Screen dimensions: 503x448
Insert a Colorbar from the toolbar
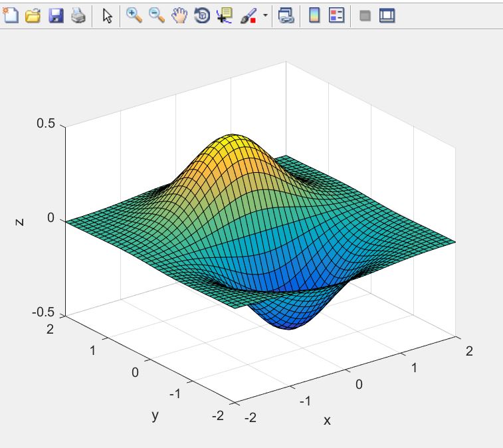pyautogui.click(x=315, y=15)
